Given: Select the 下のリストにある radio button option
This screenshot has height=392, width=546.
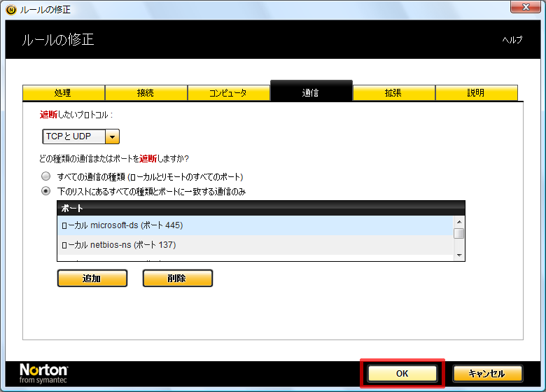Looking at the screenshot, I should coord(46,191).
